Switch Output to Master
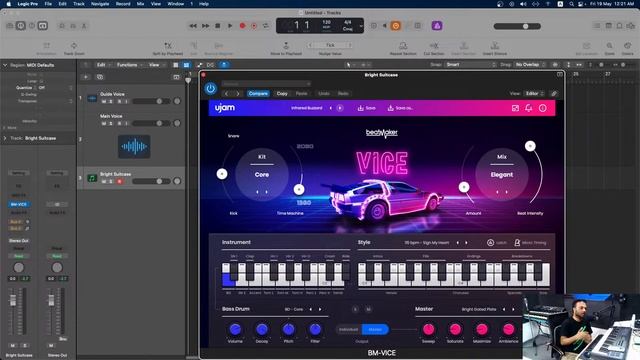This screenshot has width=640, height=360. click(x=375, y=329)
